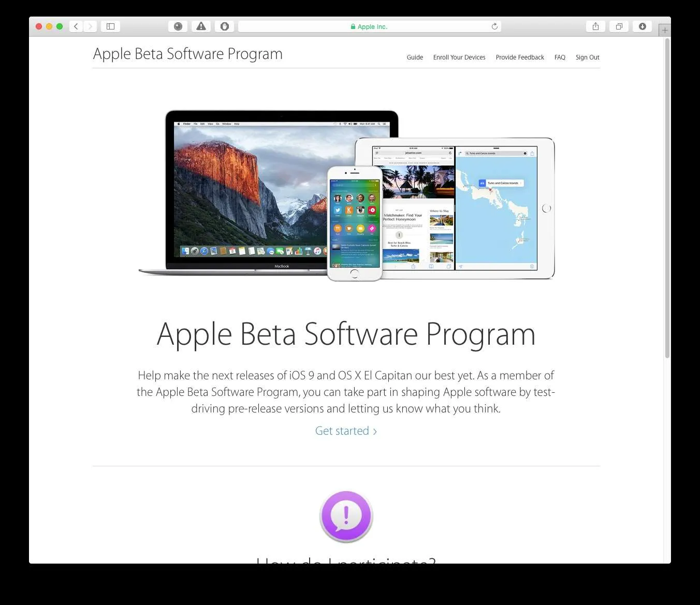This screenshot has height=605, width=700.
Task: Click the Apple Inc. address bar
Action: (x=370, y=26)
